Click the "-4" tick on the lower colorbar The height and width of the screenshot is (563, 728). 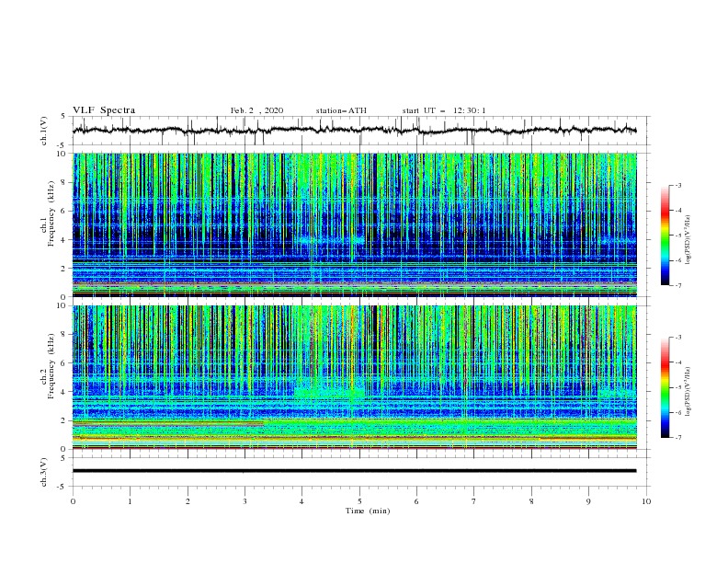tap(678, 362)
